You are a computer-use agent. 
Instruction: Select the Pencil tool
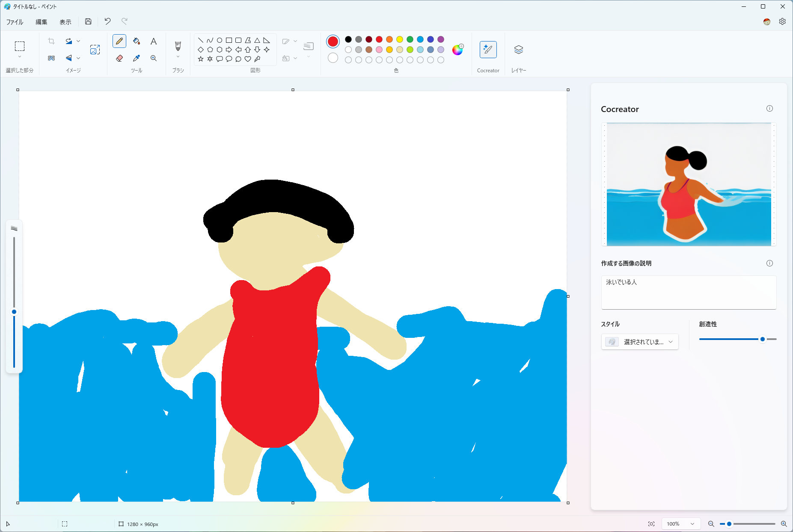119,41
